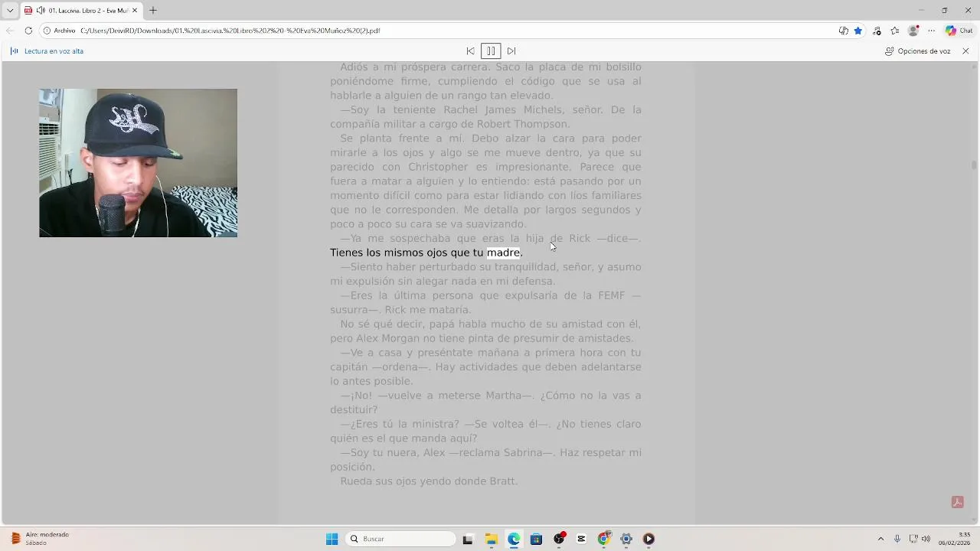980x551 pixels.
Task: Close the read aloud toolbar
Action: click(x=965, y=51)
